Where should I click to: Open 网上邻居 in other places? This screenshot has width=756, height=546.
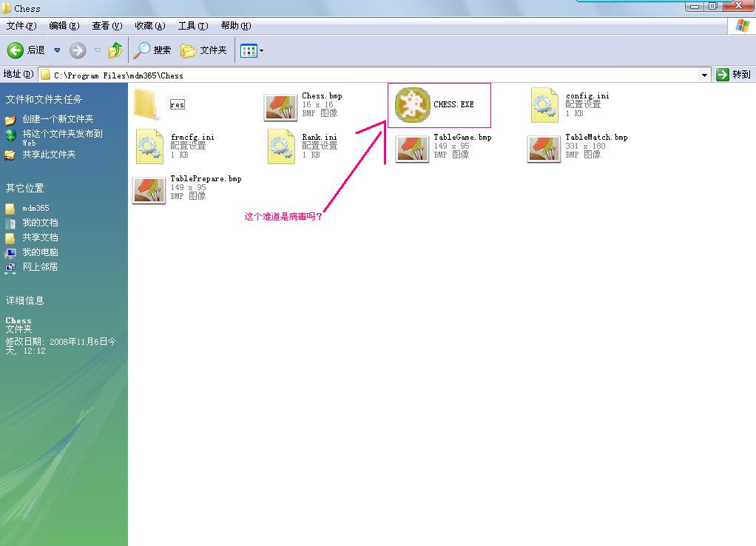click(40, 267)
